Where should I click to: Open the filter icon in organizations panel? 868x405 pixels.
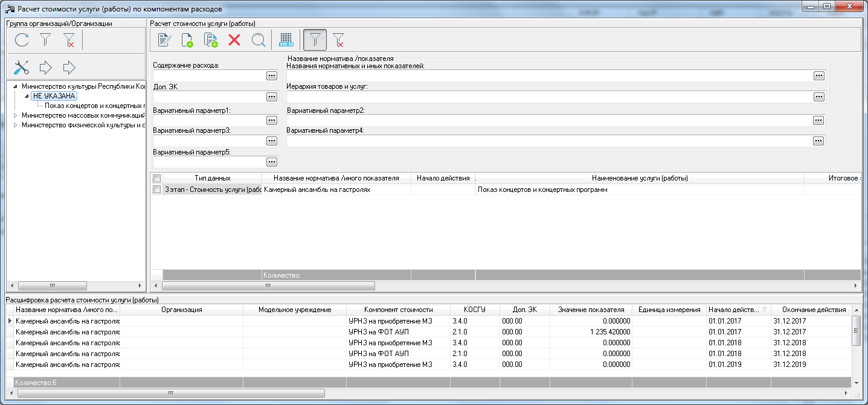[45, 40]
